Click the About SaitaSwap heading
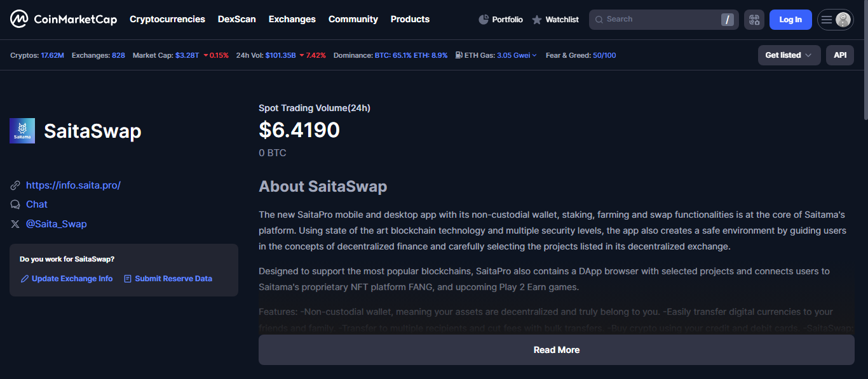The height and width of the screenshot is (379, 868). coord(323,187)
